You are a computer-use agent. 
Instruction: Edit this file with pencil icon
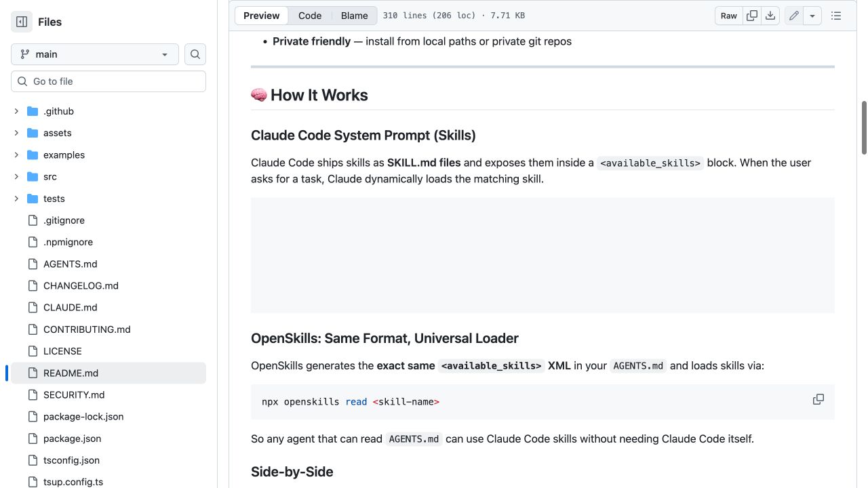click(x=794, y=16)
